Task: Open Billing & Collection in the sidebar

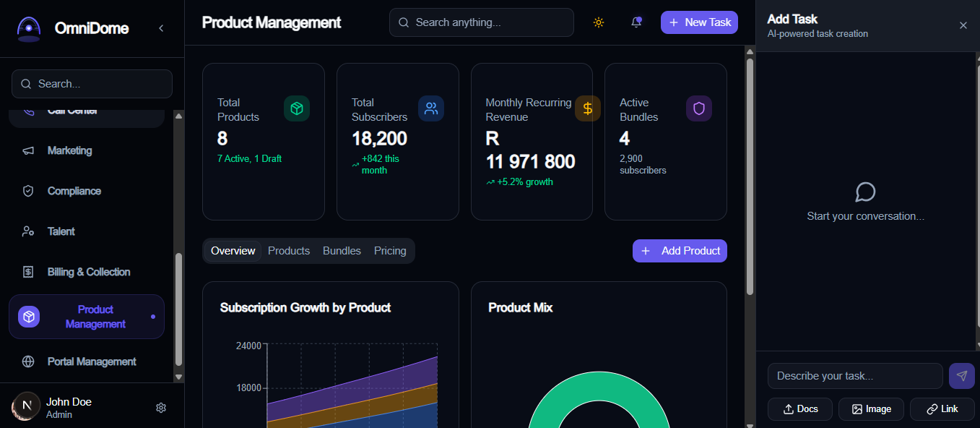Action: (x=87, y=272)
